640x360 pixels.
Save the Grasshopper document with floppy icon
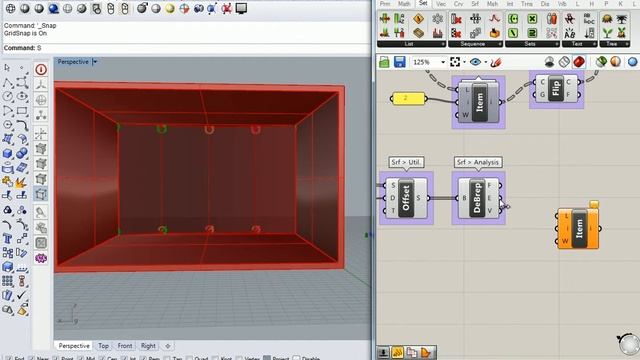coord(400,62)
